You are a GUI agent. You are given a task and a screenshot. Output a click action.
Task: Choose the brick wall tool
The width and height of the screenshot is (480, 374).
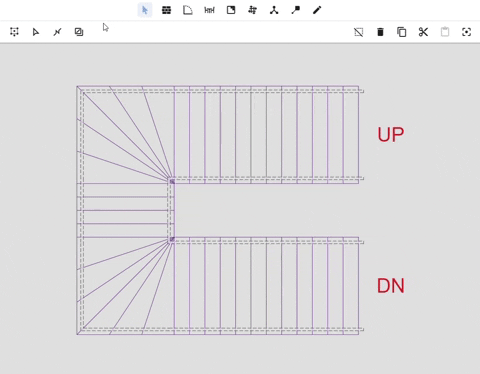(x=166, y=10)
